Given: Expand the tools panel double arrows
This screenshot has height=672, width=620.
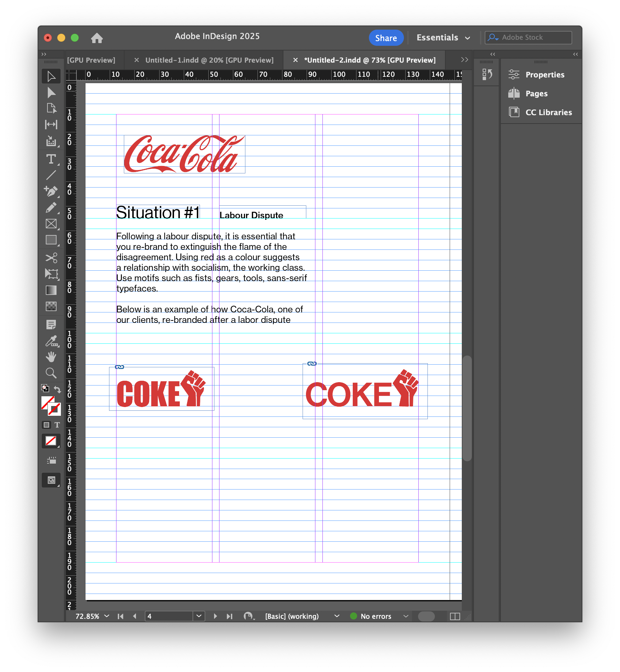Looking at the screenshot, I should click(x=44, y=54).
